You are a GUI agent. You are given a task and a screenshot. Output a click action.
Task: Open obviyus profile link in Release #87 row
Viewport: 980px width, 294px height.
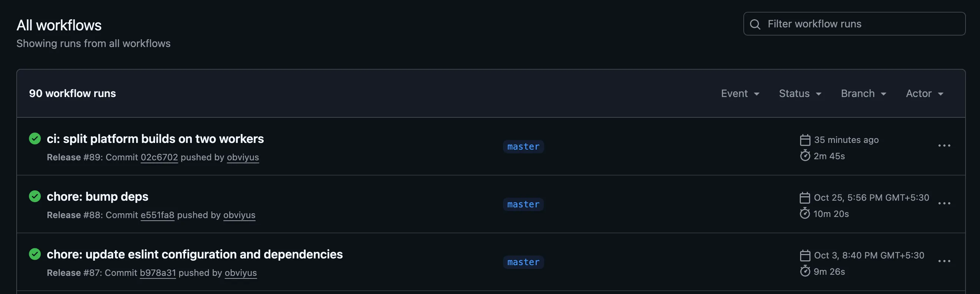[240, 273]
